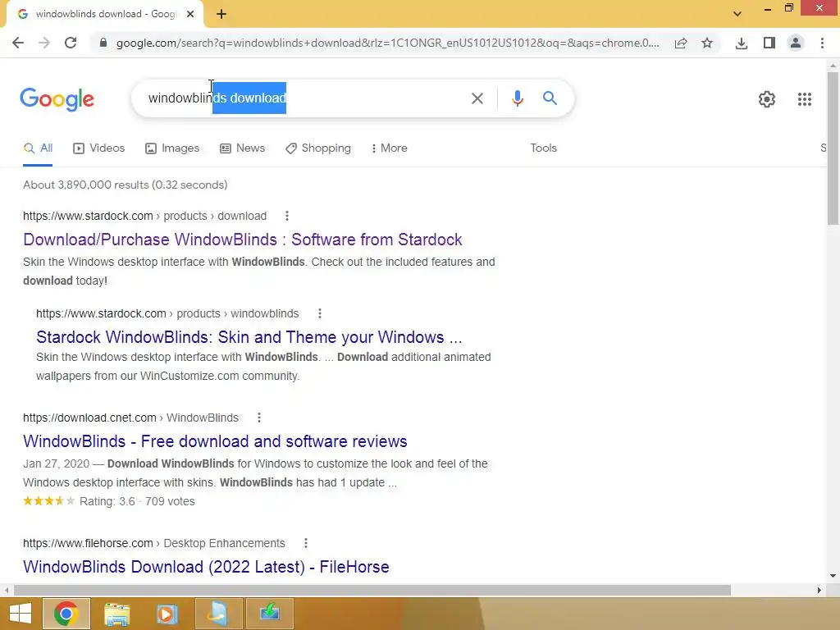Bookmark this tab with the star icon

[x=707, y=43]
